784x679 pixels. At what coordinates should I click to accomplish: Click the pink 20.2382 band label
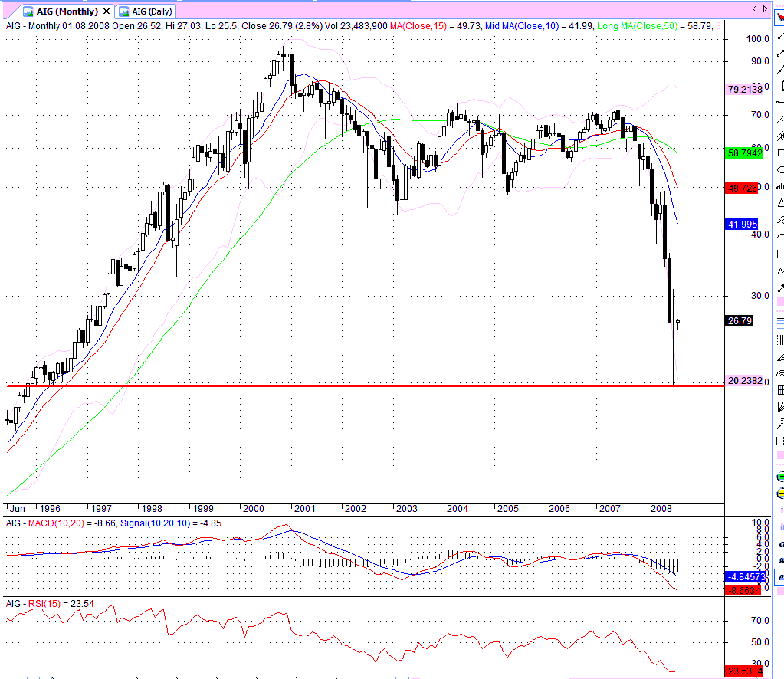(744, 381)
